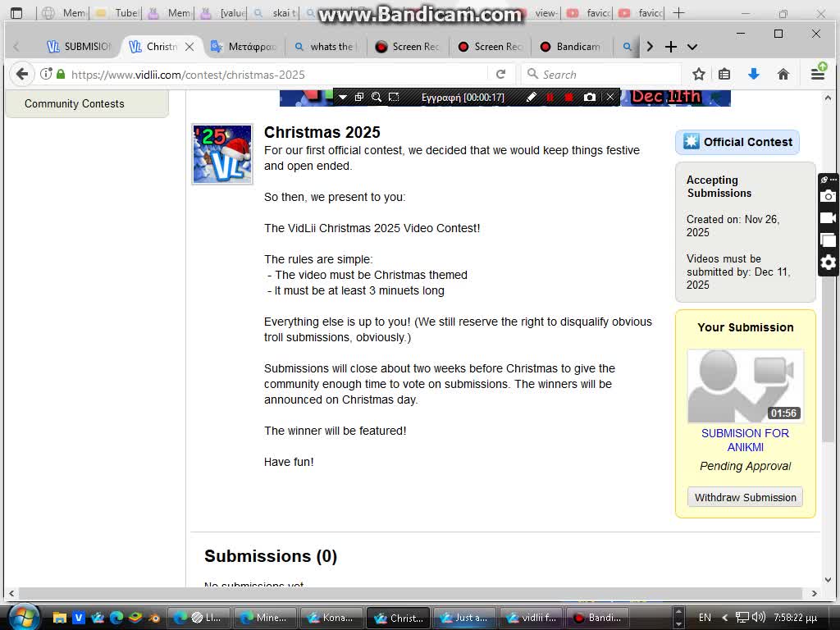
Task: Click Withdraw Submission button
Action: (x=745, y=497)
